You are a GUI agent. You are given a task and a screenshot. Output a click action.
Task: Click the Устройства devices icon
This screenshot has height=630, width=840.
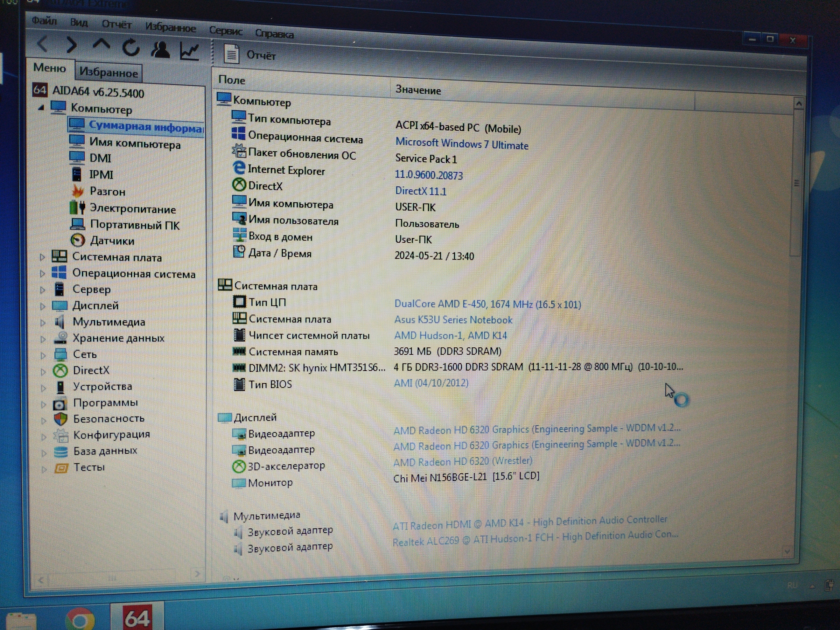(x=60, y=387)
